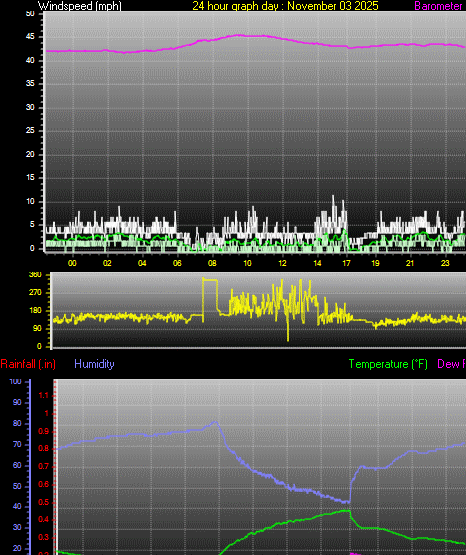The image size is (466, 555).
Task: Click the '15' windspeed axis value
Action: 30,178
